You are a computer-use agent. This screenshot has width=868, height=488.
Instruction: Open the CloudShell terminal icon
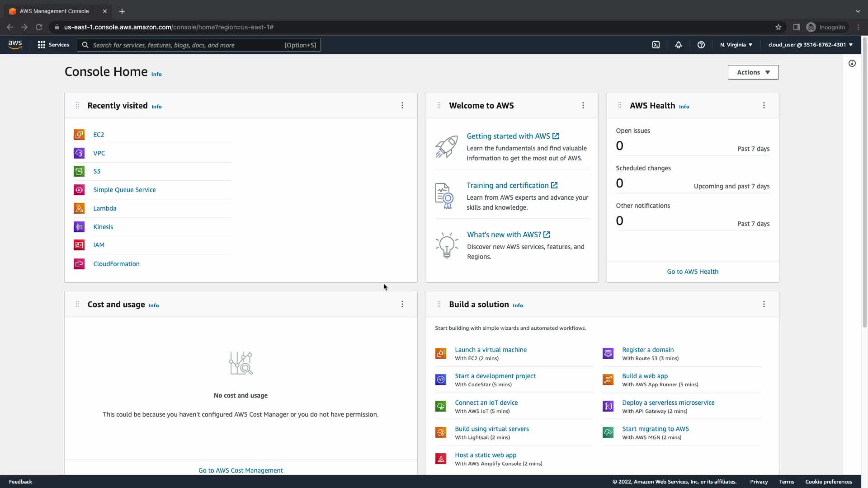[656, 45]
